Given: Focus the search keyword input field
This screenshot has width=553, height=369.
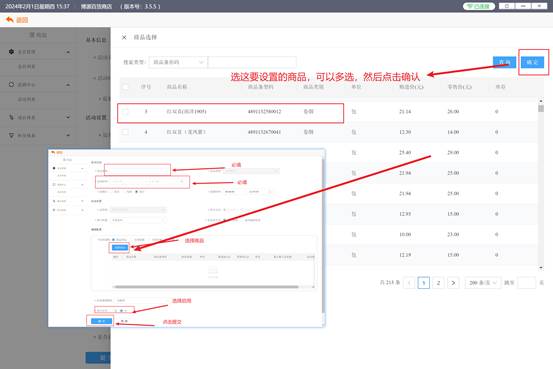Looking at the screenshot, I should pyautogui.click(x=252, y=62).
